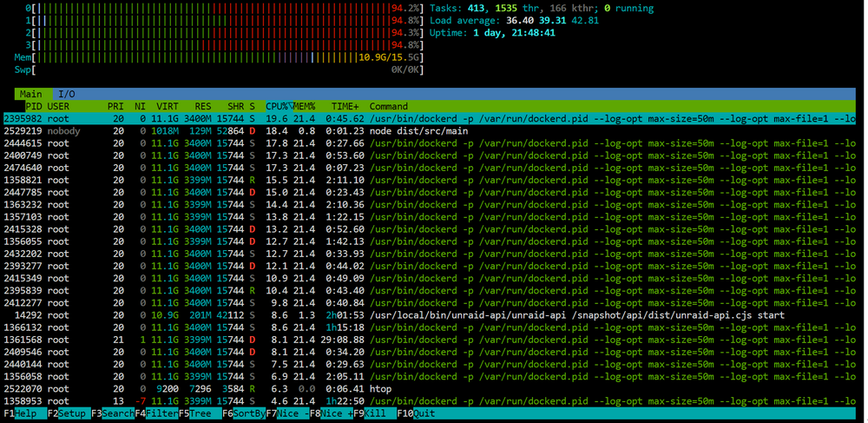
Task: Sort by the Command column header
Action: point(389,106)
